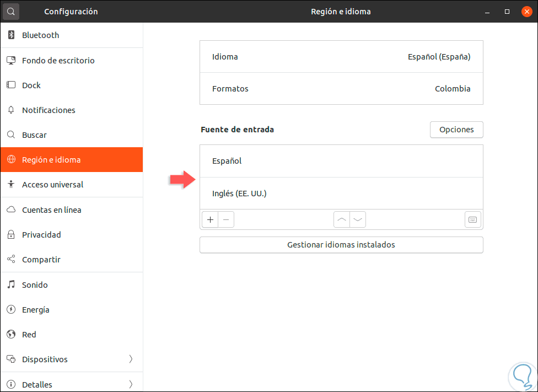Expand the Dispositivos submenu chevron
This screenshot has width=538, height=392.
(131, 359)
